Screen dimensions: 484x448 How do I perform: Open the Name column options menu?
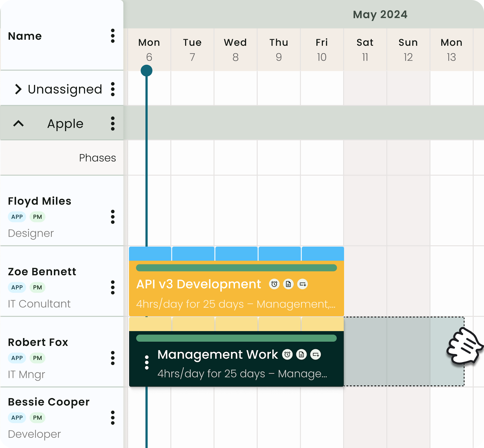coord(113,36)
